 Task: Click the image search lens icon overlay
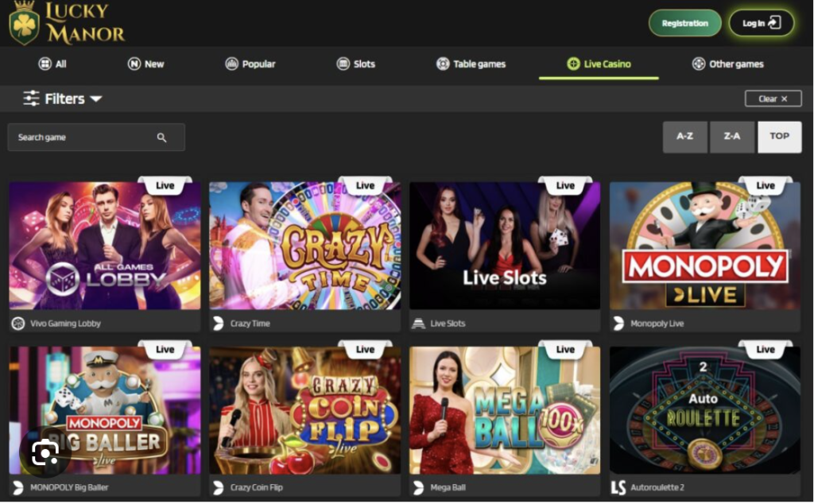pyautogui.click(x=45, y=453)
